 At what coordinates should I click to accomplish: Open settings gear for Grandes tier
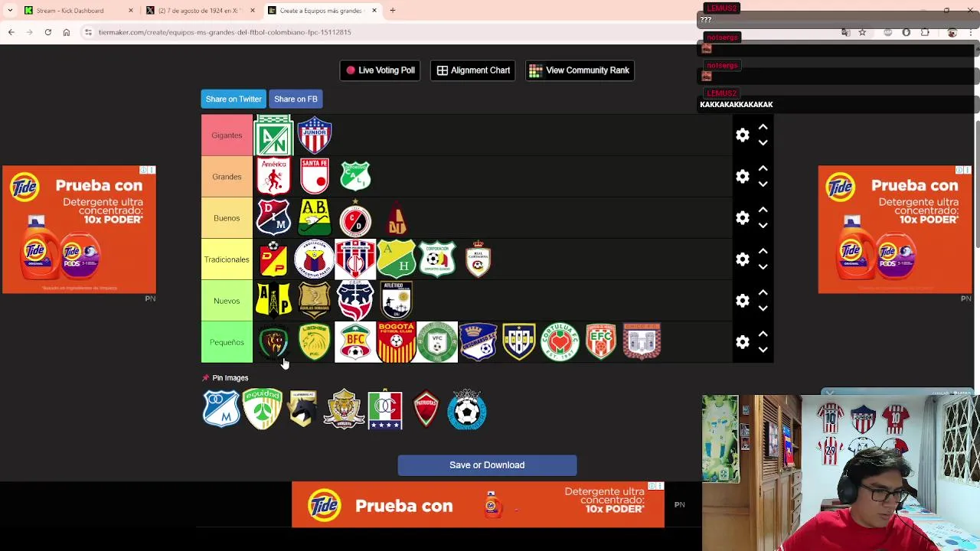(743, 177)
